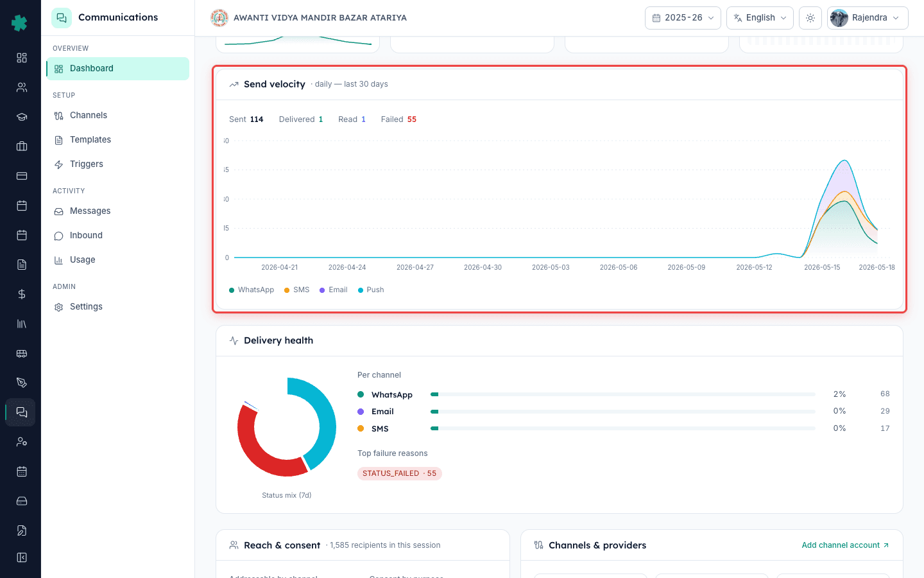The width and height of the screenshot is (924, 578).
Task: Click the Add channel account link
Action: 845,545
